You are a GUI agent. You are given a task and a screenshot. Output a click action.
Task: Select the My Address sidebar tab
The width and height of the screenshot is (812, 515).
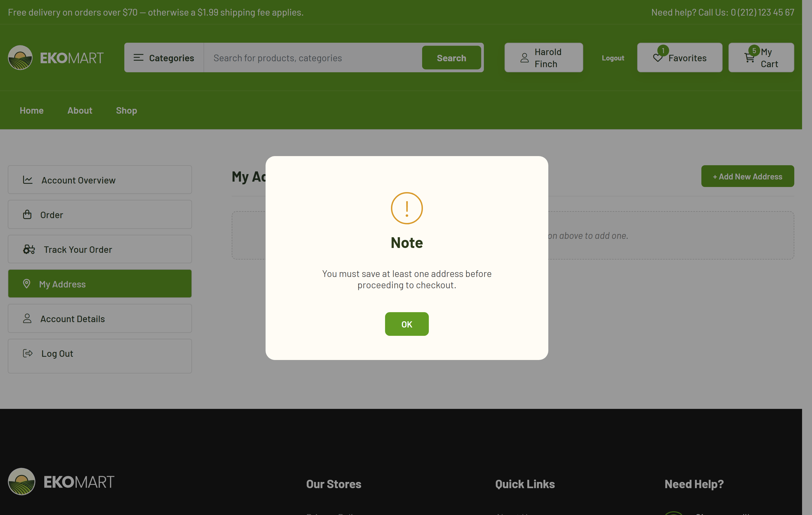click(100, 284)
